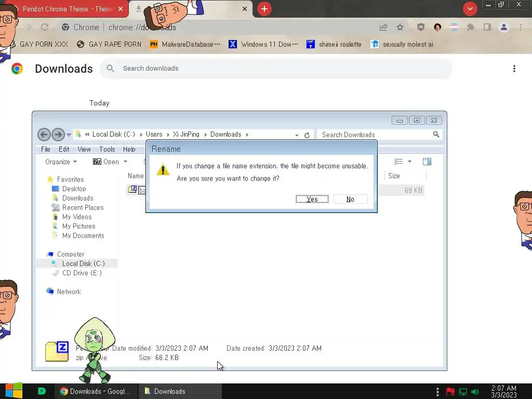Click the Search Downloads field in Explorer
Viewport: 532px width, 399px height.
[376, 135]
